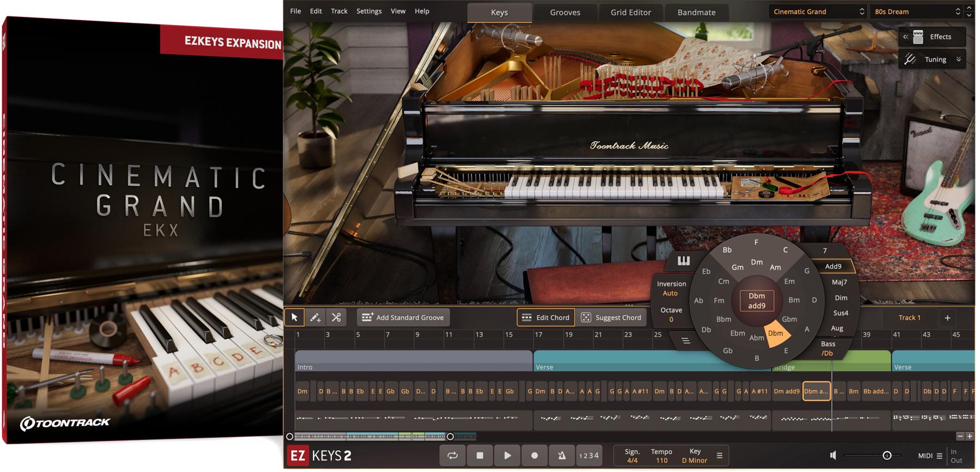980x472 pixels.
Task: Click the Suggest Chord button
Action: [611, 317]
